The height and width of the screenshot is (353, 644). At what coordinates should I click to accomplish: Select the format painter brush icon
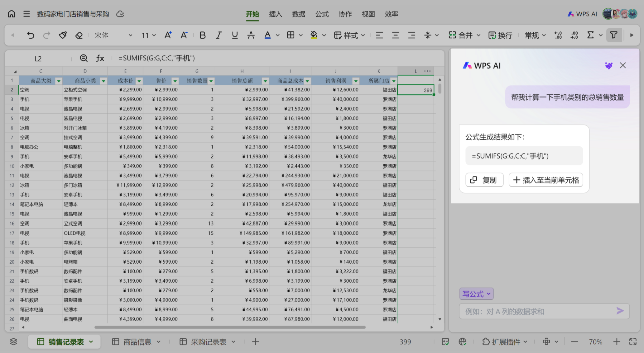[x=63, y=35]
